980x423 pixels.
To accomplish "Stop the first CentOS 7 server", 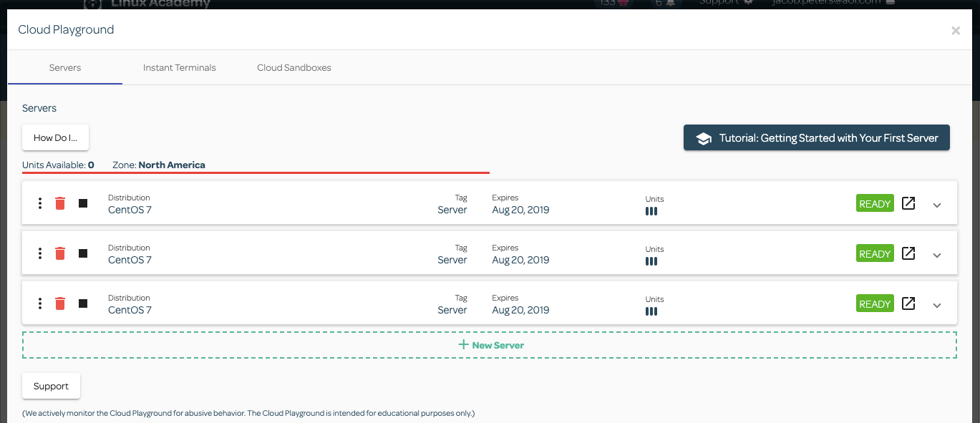I will [x=82, y=203].
